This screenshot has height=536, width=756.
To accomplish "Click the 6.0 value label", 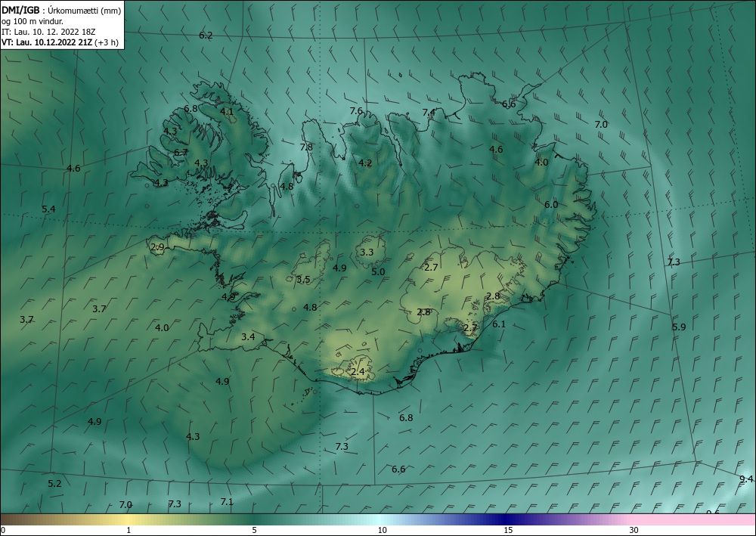I will coord(551,204).
